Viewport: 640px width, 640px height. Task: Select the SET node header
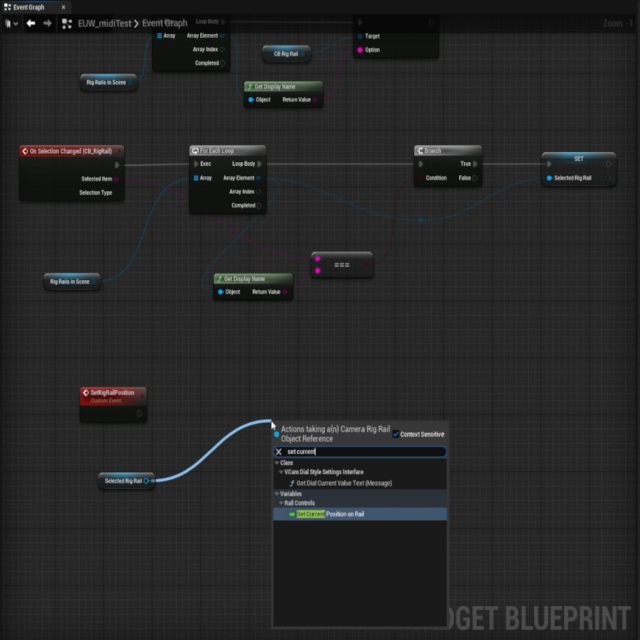pyautogui.click(x=579, y=158)
